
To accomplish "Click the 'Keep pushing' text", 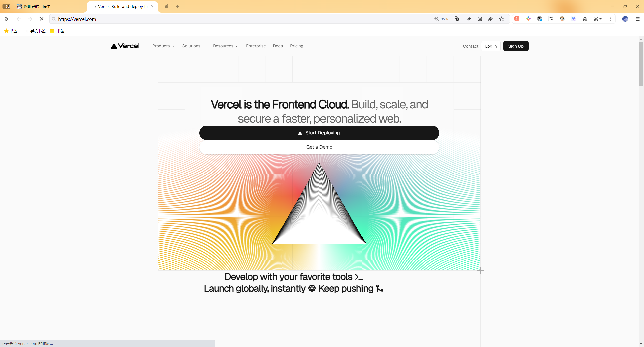I will (x=346, y=289).
